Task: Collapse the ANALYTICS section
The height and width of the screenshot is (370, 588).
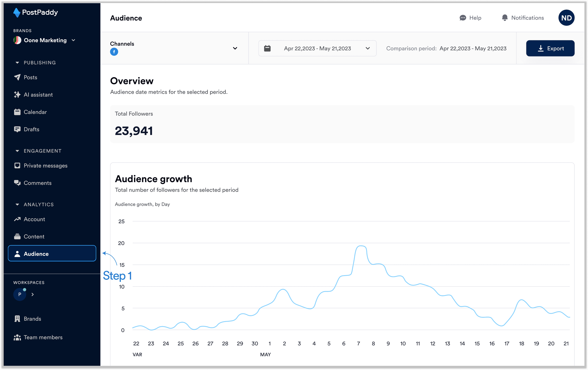Action: point(17,205)
